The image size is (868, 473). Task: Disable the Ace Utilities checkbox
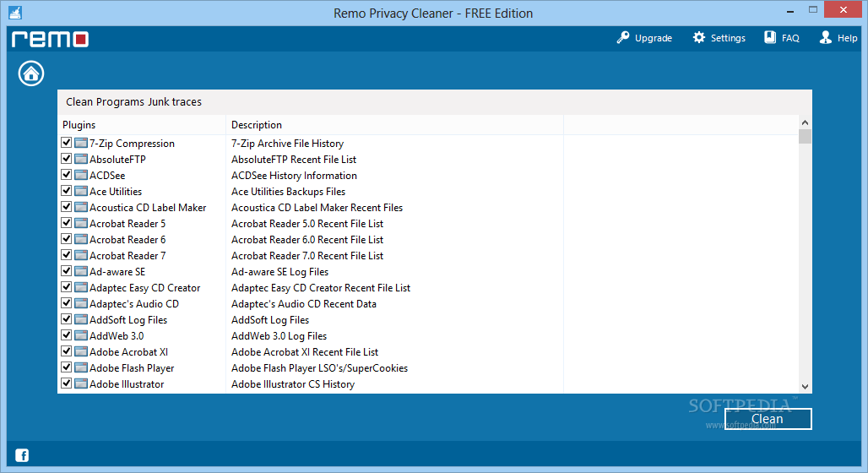coord(67,191)
